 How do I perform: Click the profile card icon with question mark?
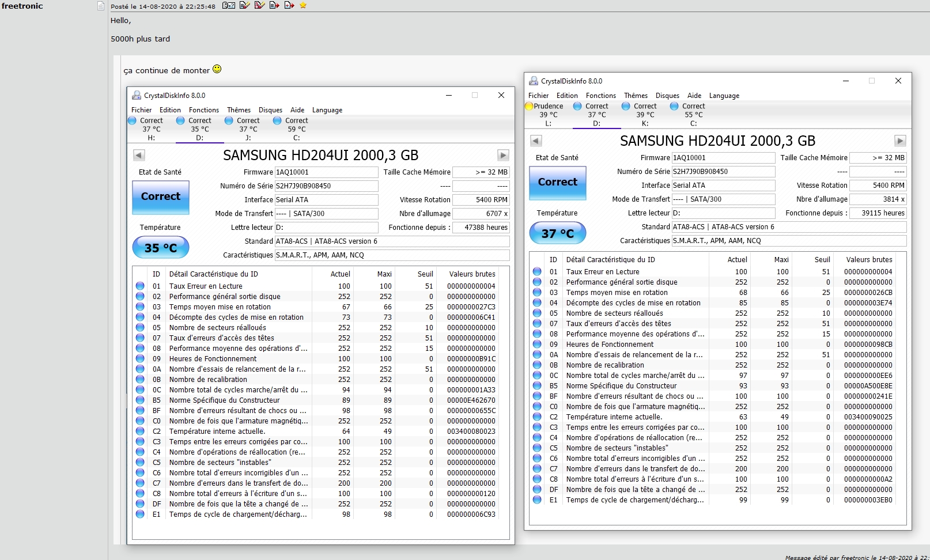[229, 5]
